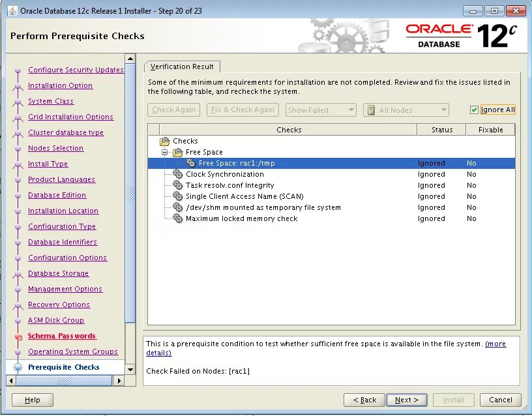Open the All Nodes dropdown
The image size is (532, 416).
[406, 110]
